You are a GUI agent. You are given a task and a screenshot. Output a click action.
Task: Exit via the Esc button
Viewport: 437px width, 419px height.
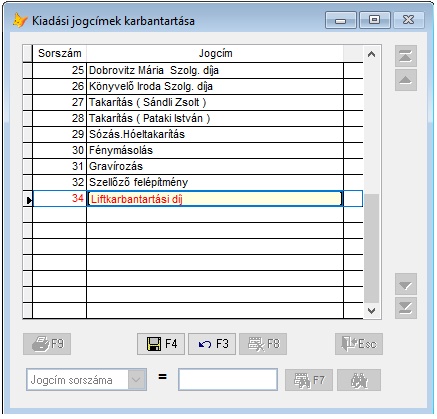pos(359,344)
